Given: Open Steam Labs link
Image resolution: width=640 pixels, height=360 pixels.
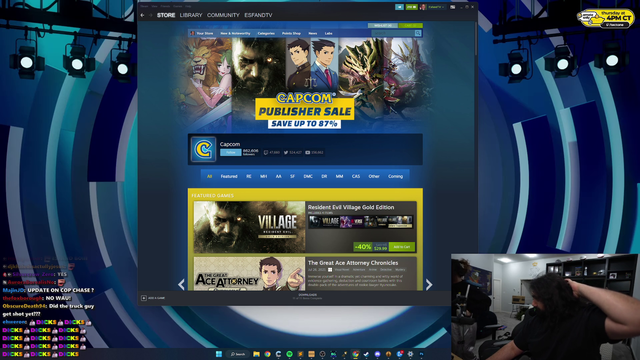Looking at the screenshot, I should [329, 33].
